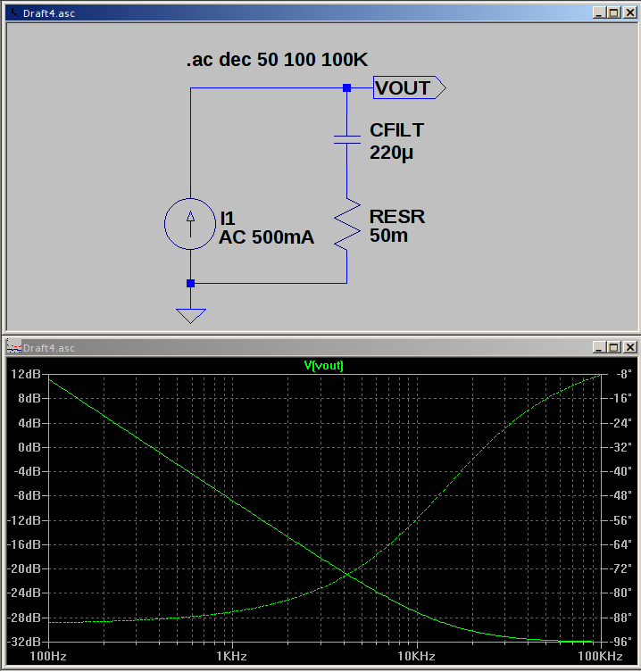Click the schematic window title bar icon
Viewport: 641px width, 672px height.
(13, 12)
